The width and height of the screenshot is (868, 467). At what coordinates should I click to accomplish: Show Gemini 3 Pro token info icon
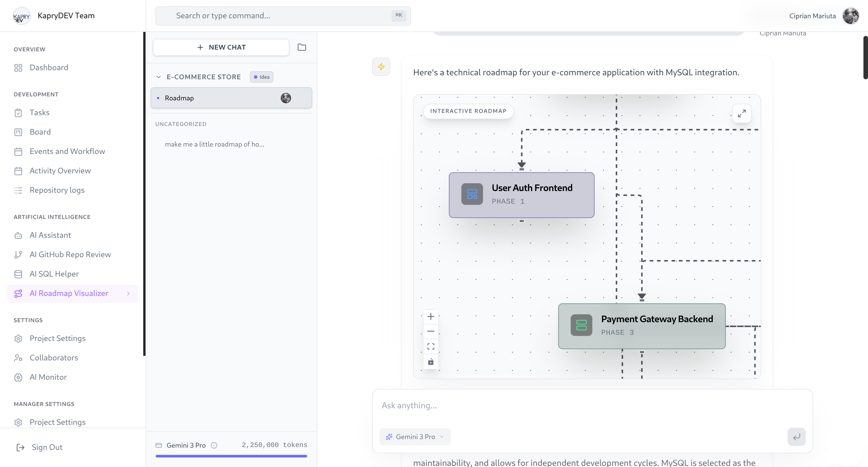[x=214, y=445]
